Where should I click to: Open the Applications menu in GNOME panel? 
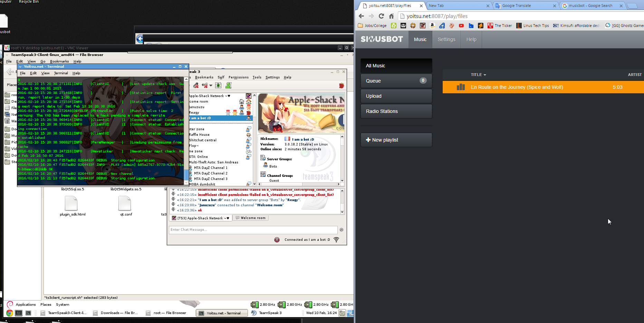[x=26, y=305]
